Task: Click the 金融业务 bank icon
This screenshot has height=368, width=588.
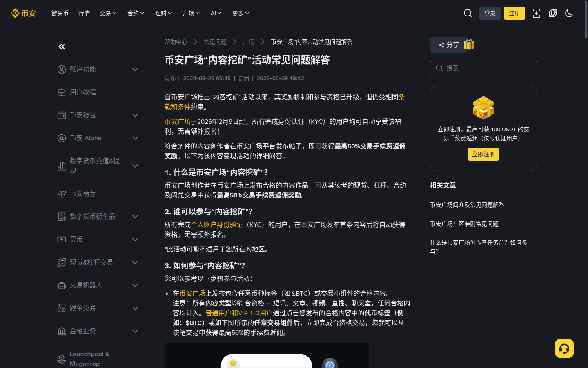Action: point(62,331)
